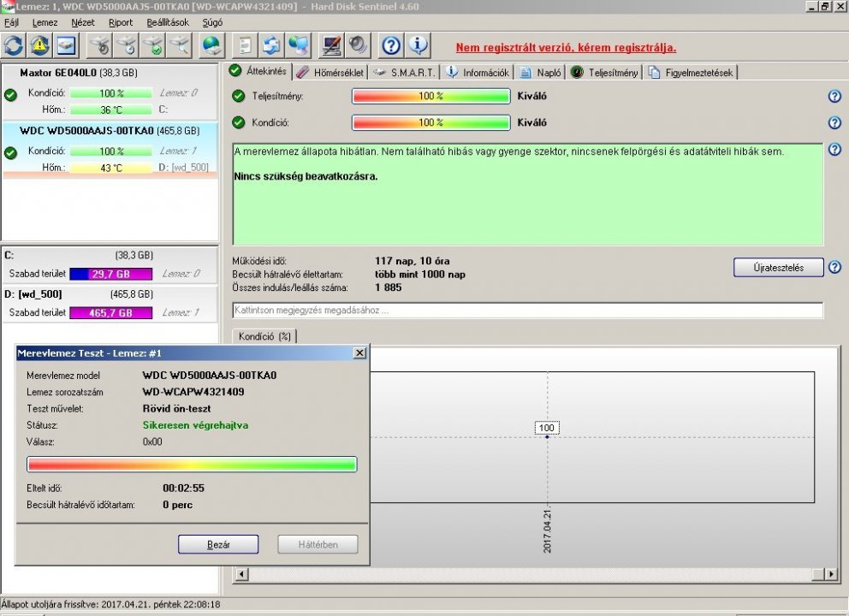Switch to the Napló tab
This screenshot has width=849, height=616.
(540, 73)
